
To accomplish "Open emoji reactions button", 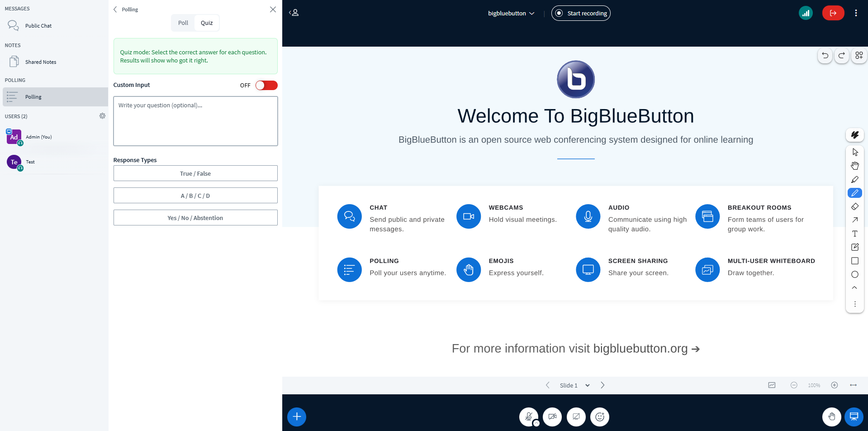I will [x=600, y=417].
